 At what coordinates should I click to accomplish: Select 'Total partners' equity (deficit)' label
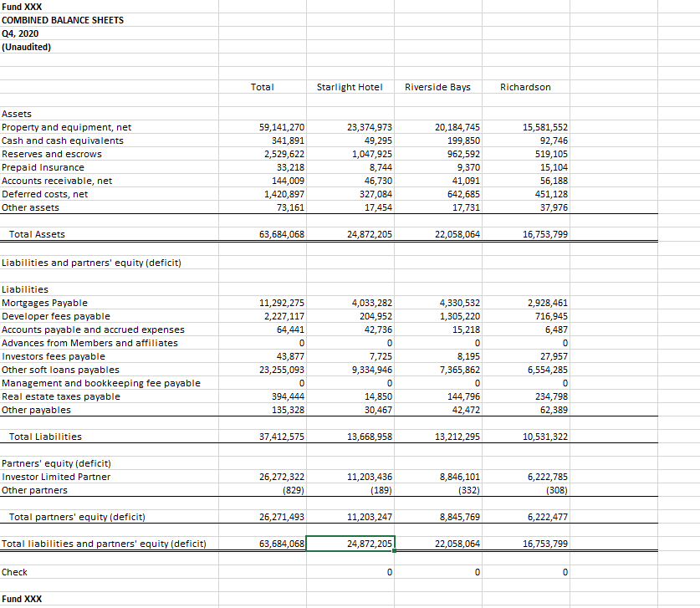[77, 518]
